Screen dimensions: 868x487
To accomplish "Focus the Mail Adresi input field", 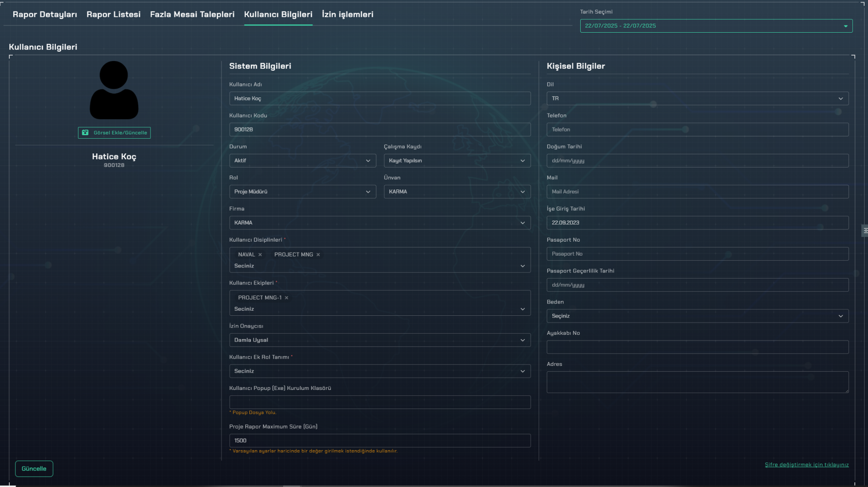I will coord(697,192).
